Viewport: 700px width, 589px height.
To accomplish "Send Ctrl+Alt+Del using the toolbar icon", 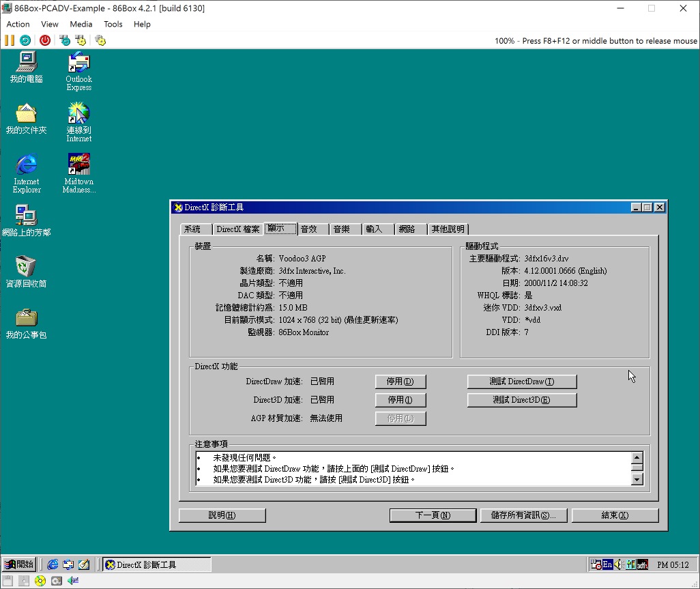I will [x=65, y=40].
